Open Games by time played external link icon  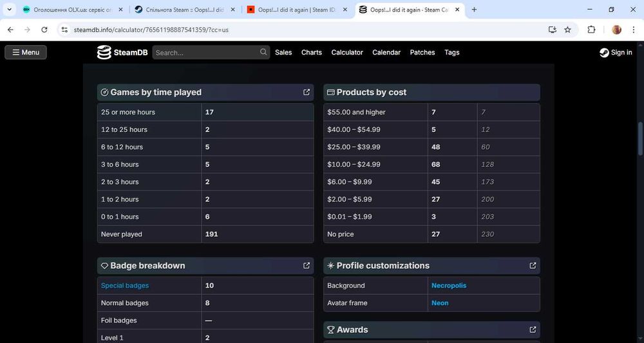point(307,92)
